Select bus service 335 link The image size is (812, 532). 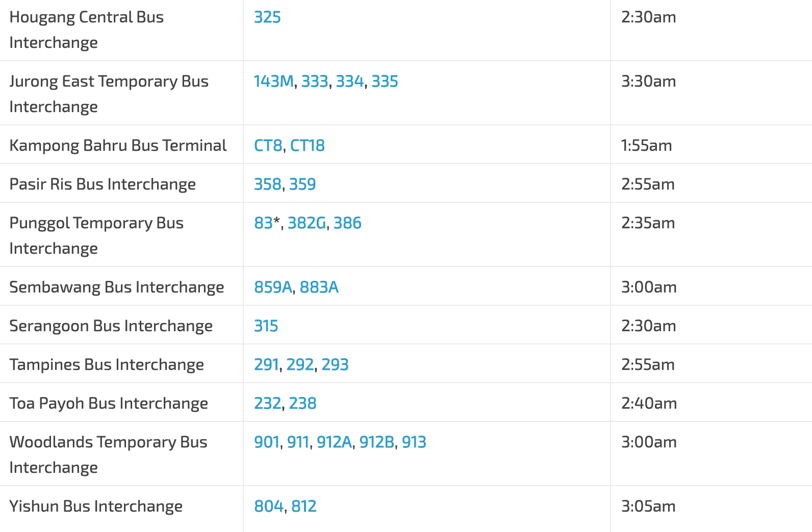point(385,82)
